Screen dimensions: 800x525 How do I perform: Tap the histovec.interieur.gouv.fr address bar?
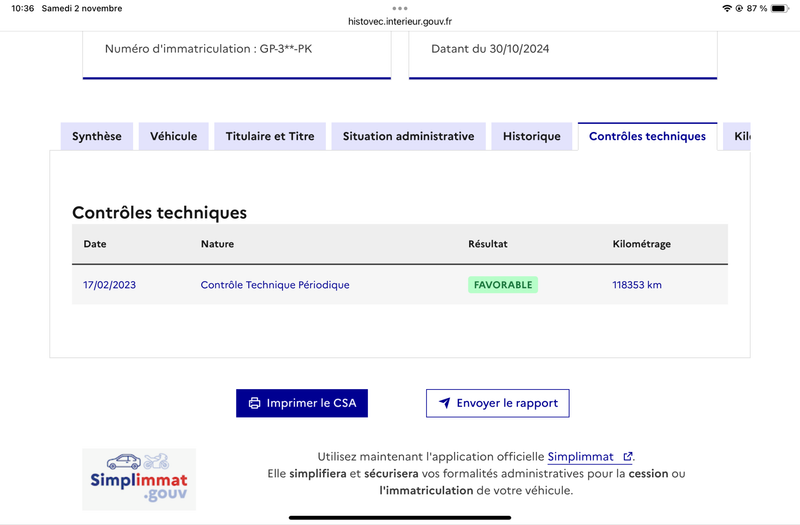pos(400,21)
